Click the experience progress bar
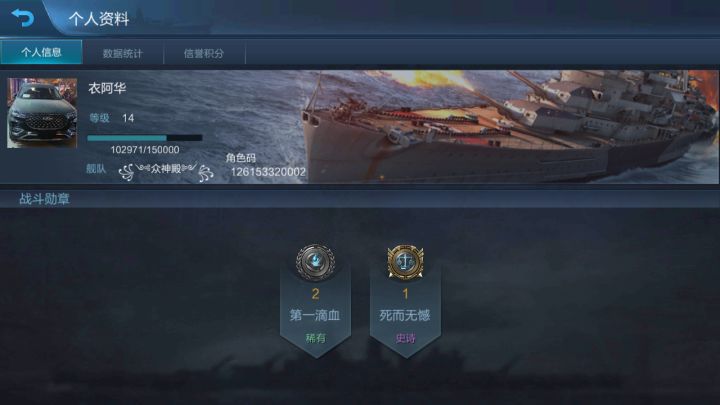720x405 pixels. 145,138
